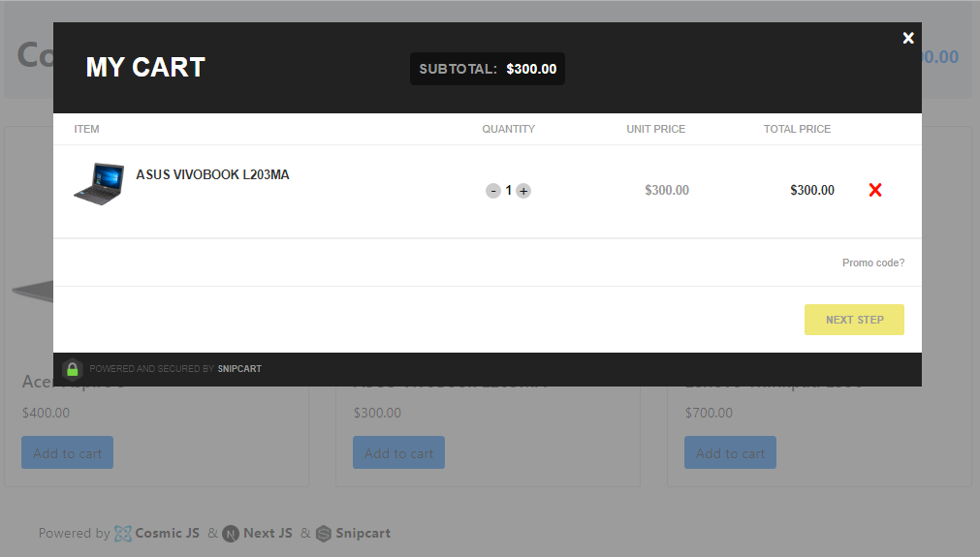Click the green lock security icon
This screenshot has height=557, width=980.
coord(73,369)
